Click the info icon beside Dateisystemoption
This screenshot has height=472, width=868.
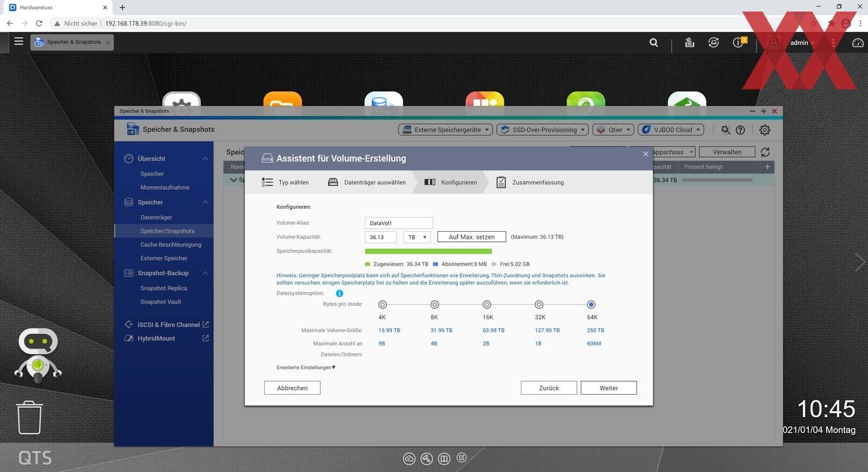click(340, 293)
